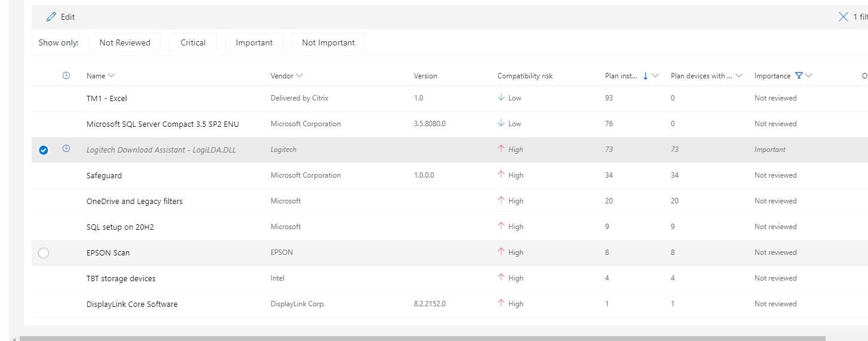Click Not reviewed status for DisplayLink row
868x341 pixels.
pyautogui.click(x=775, y=304)
